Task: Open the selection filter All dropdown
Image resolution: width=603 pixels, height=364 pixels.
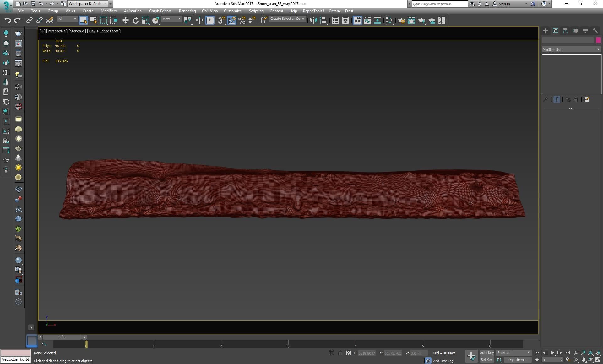Action: click(x=67, y=19)
